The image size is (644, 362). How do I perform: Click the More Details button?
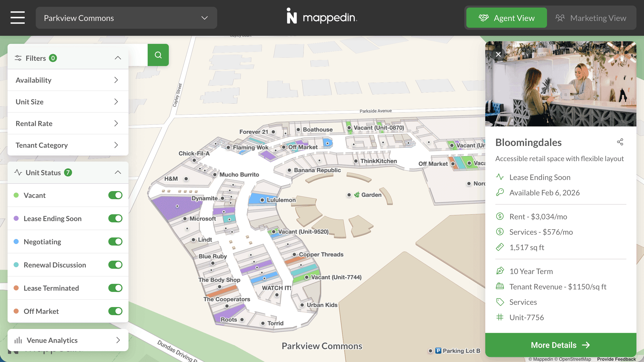561,345
